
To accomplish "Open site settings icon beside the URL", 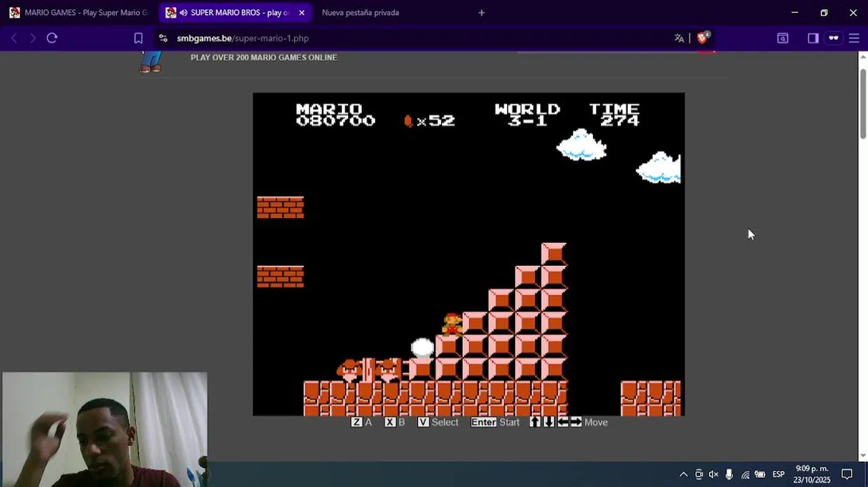I will (163, 39).
